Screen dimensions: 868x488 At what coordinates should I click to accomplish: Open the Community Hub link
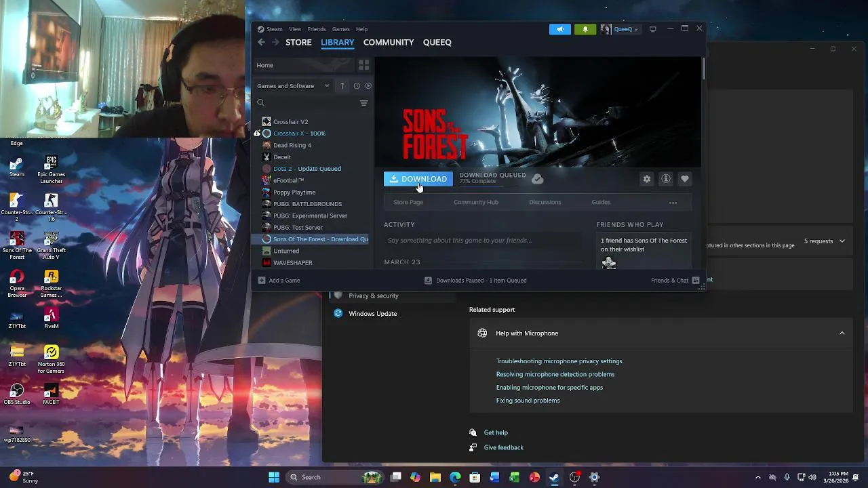click(x=476, y=202)
